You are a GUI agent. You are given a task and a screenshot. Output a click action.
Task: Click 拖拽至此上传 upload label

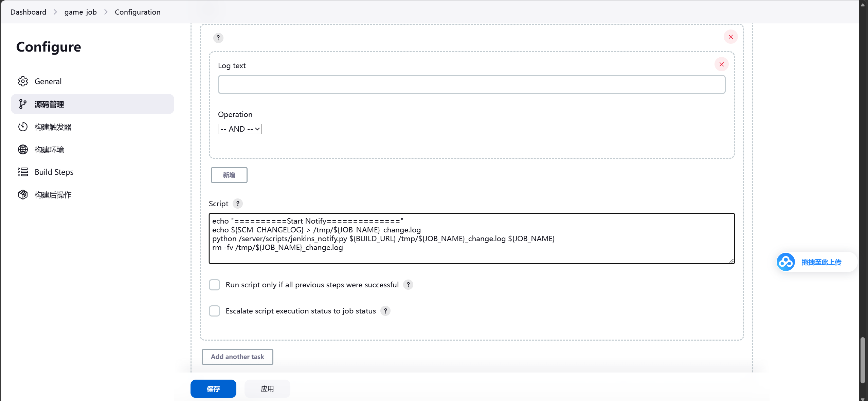(x=821, y=263)
